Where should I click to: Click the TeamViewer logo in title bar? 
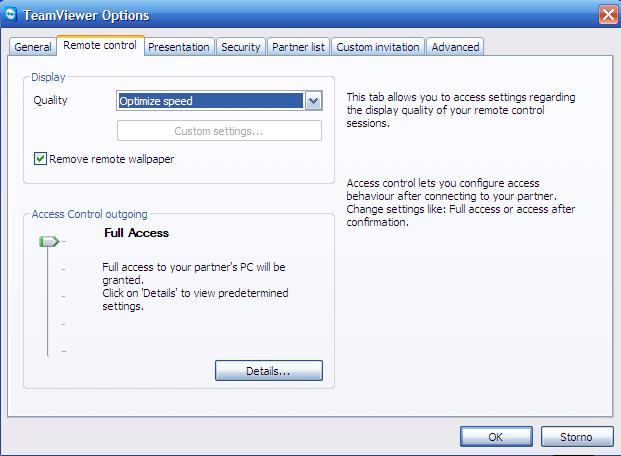coord(10,14)
